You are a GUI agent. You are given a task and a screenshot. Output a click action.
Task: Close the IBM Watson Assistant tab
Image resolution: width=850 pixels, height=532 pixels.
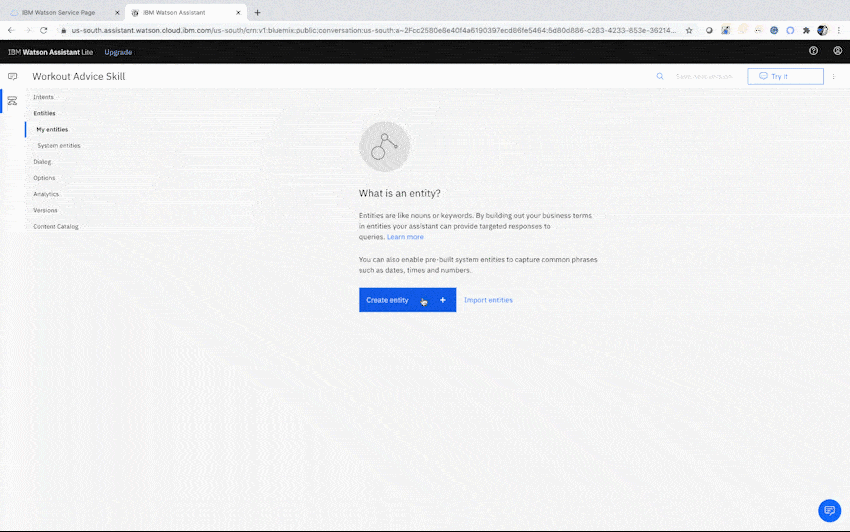point(238,12)
